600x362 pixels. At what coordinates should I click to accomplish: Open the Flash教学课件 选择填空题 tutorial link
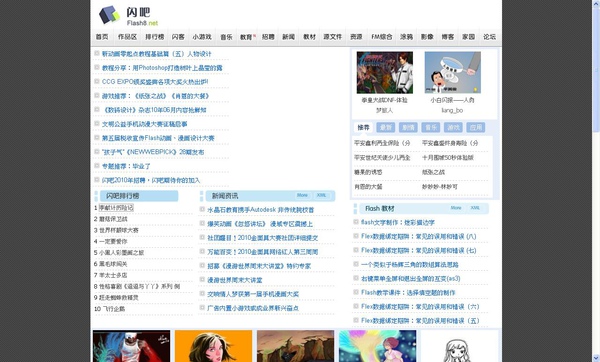click(x=408, y=293)
